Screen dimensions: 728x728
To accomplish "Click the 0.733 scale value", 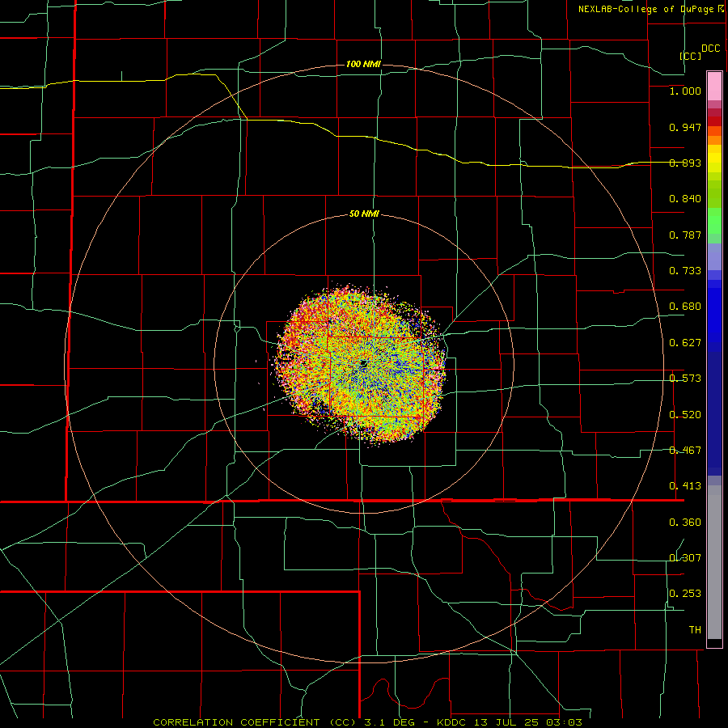I will [685, 271].
